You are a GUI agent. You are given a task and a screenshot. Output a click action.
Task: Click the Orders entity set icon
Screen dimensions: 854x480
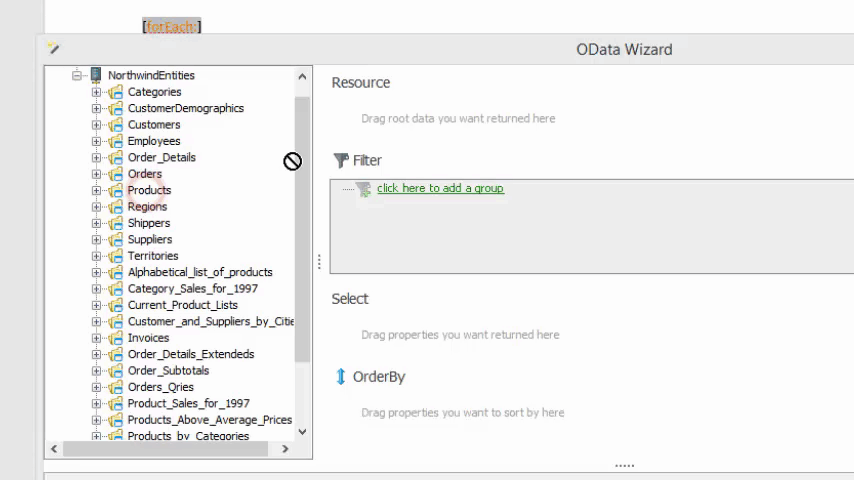(115, 174)
